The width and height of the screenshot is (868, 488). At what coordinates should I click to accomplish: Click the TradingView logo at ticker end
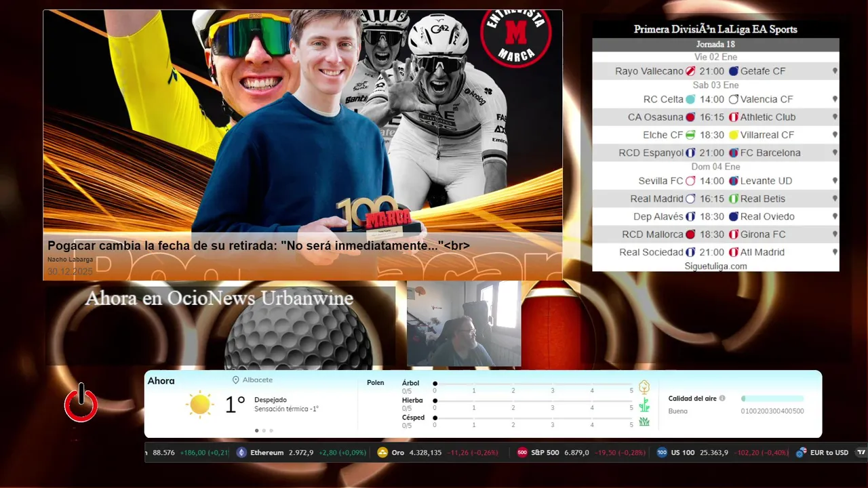coord(861,453)
